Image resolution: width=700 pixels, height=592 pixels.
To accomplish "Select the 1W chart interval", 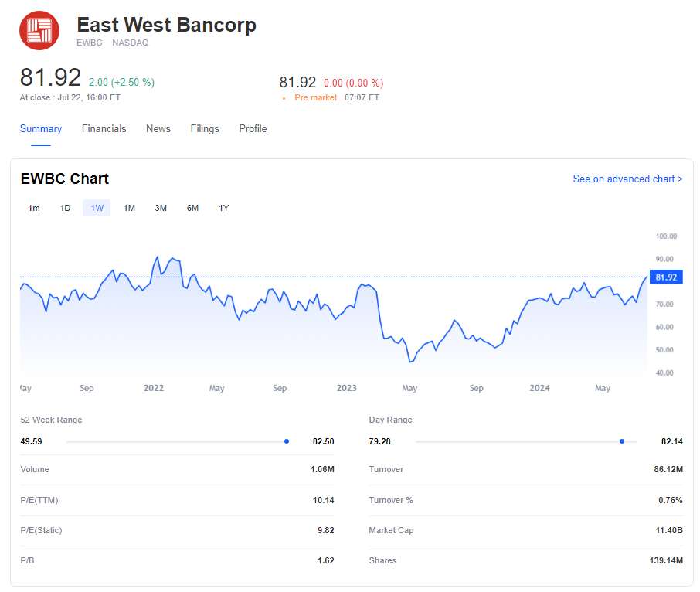I will click(x=97, y=208).
